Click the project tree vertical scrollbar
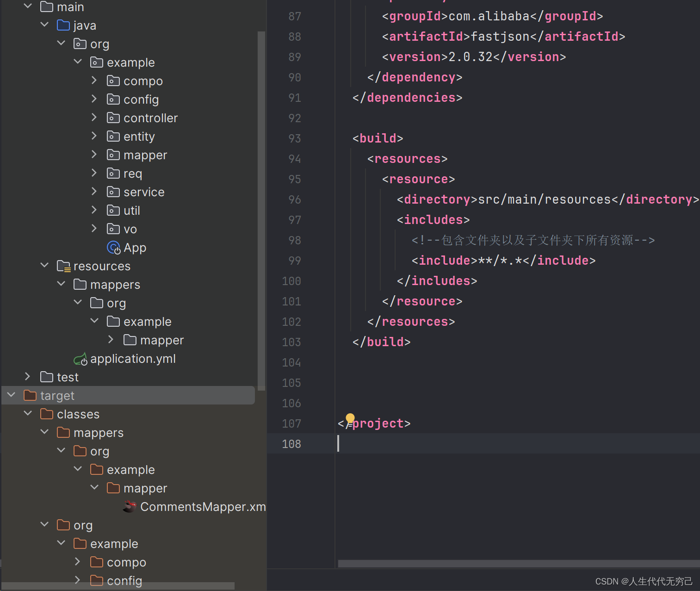 pos(261,211)
